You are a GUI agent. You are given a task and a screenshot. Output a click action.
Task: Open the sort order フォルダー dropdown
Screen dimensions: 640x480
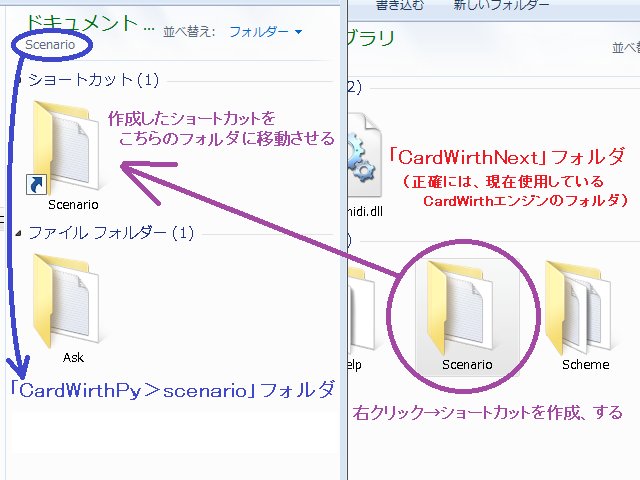(x=266, y=31)
